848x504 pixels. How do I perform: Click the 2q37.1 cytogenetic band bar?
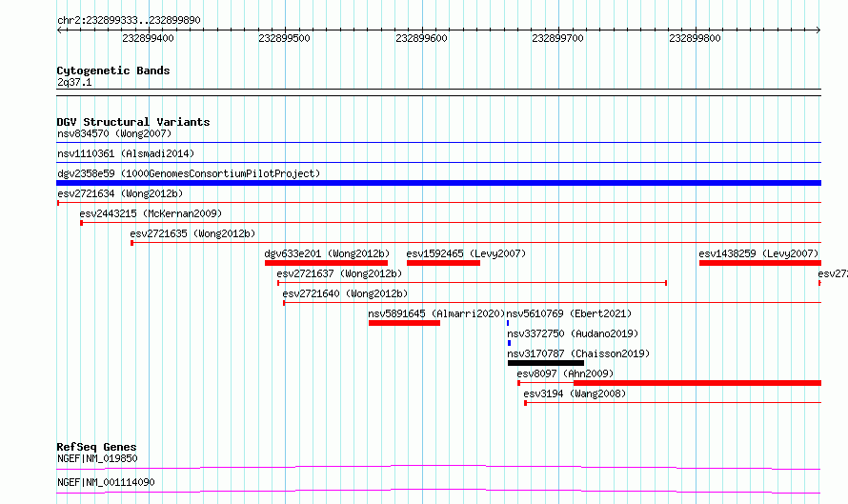438,92
